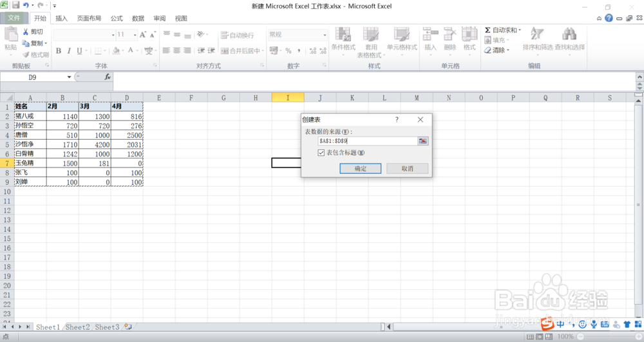
Task: Switch to the Formulas (公式) tab
Action: pyautogui.click(x=116, y=18)
